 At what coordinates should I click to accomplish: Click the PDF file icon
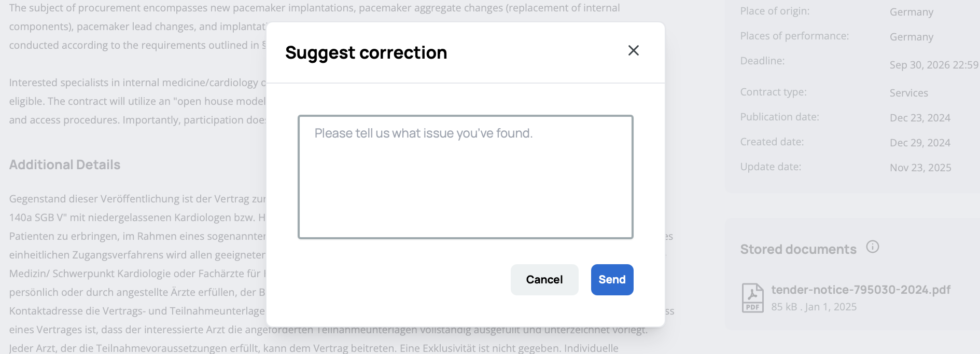(752, 298)
